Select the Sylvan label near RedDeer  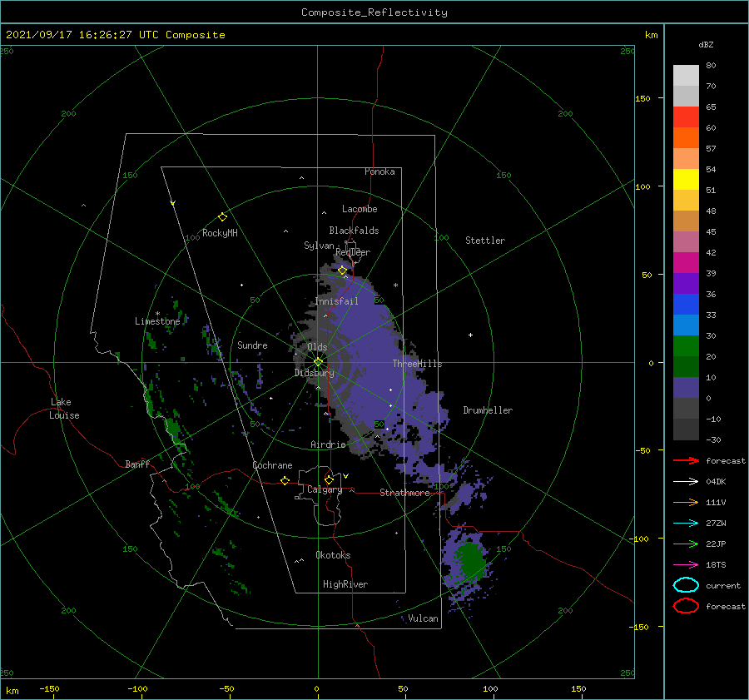[x=319, y=246]
